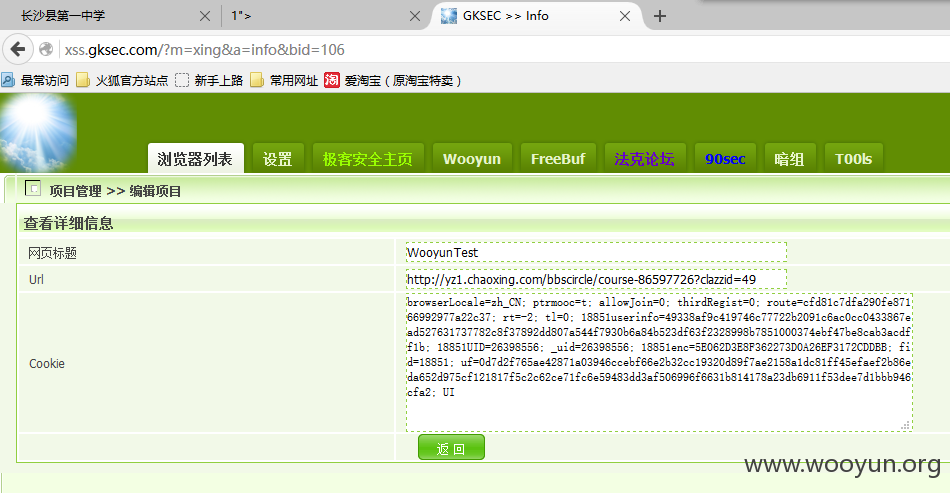Click the 项目管理 >> 编辑项目 breadcrumb

115,191
